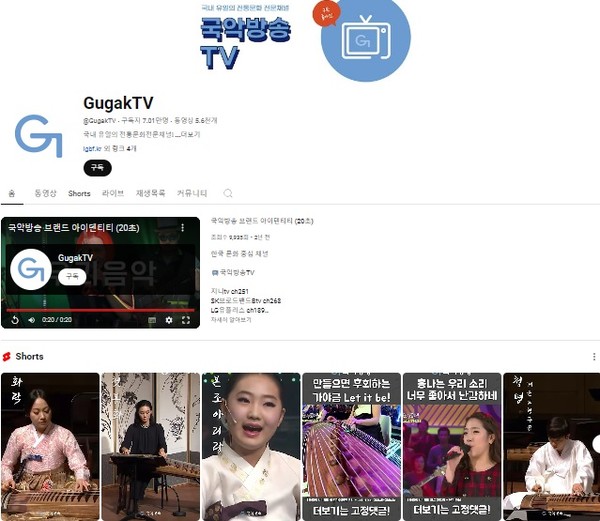
Task: Open the Short of singing girl close-up
Action: (x=251, y=446)
